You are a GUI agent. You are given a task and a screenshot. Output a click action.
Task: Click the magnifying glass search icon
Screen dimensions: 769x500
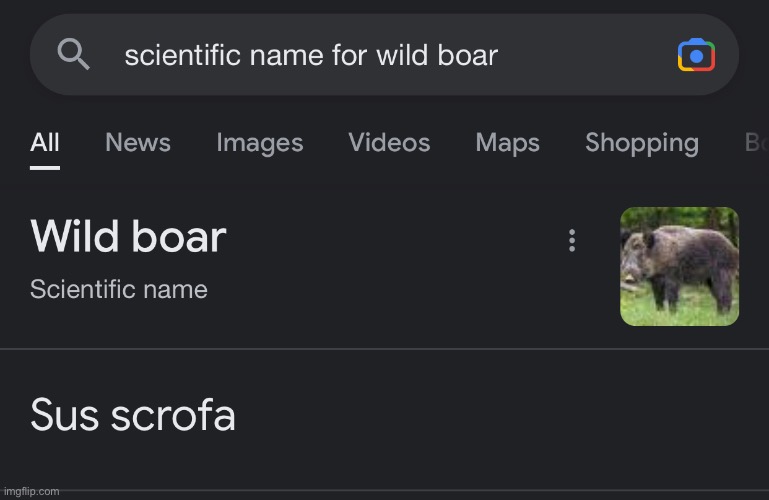click(73, 54)
